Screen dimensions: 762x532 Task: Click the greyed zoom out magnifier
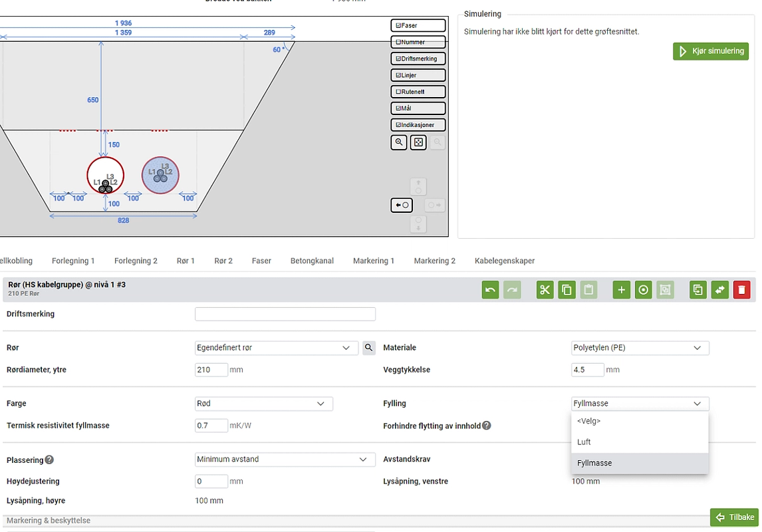[438, 142]
